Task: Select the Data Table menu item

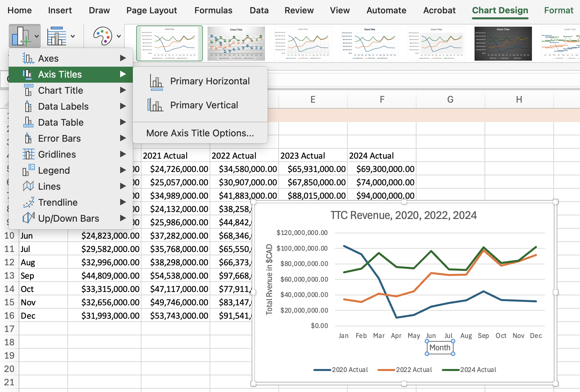Action: coord(61,122)
